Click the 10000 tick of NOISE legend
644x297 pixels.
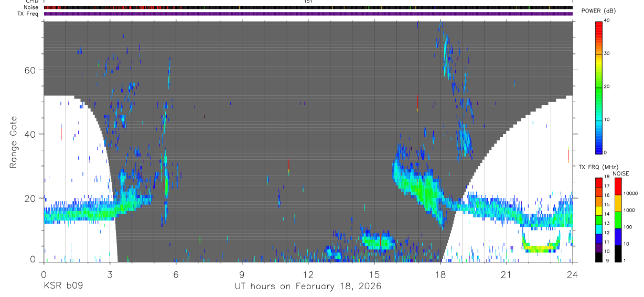pos(630,194)
